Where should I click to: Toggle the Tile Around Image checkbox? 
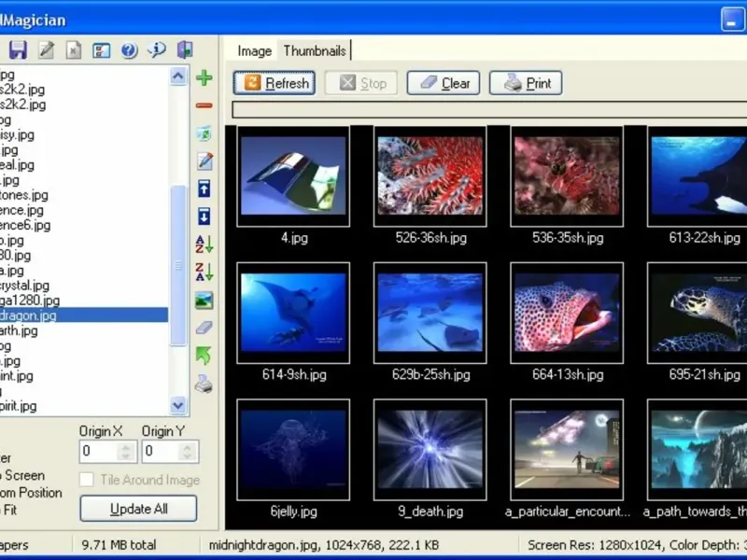[x=87, y=480]
